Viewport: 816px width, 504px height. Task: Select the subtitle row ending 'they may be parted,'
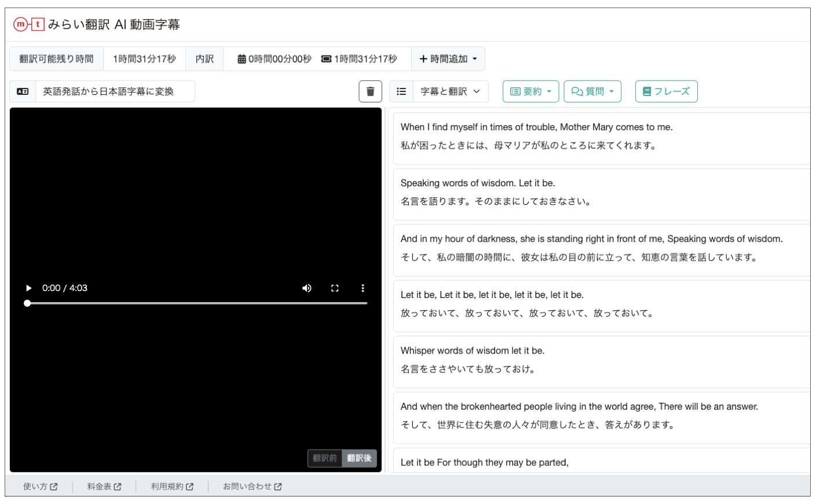pyautogui.click(x=602, y=461)
